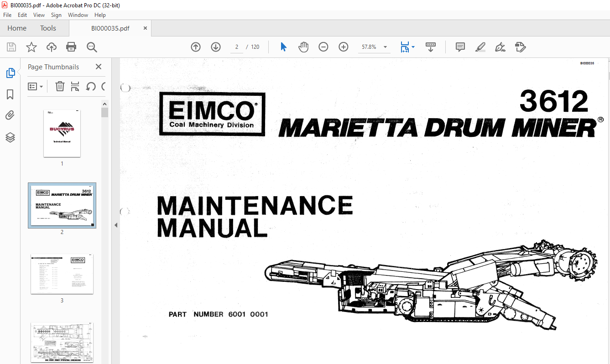Open the Sign document pen tool
The width and height of the screenshot is (610, 364).
[500, 47]
